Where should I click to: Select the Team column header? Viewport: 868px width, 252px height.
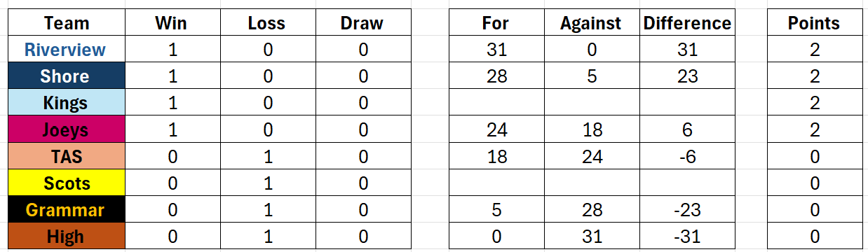(67, 23)
